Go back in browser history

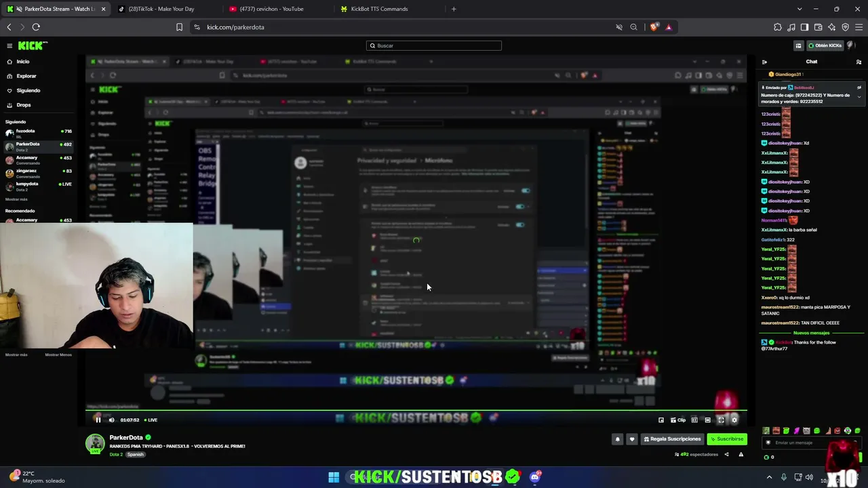pos(9,27)
